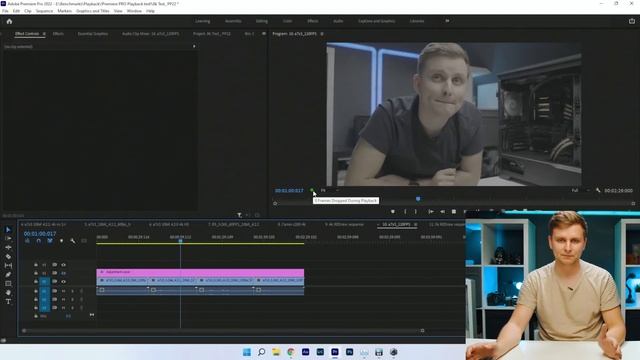Open the Fit zoom level dropdown

click(330, 190)
